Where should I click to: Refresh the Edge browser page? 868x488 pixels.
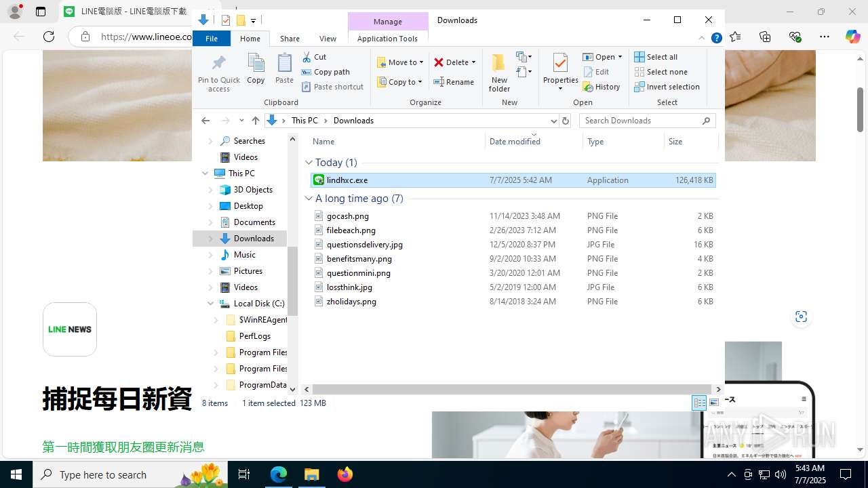49,37
